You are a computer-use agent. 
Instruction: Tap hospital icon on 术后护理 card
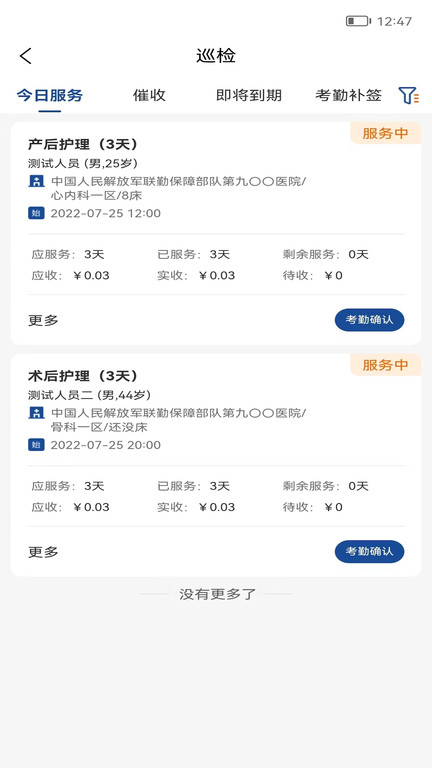point(36,413)
